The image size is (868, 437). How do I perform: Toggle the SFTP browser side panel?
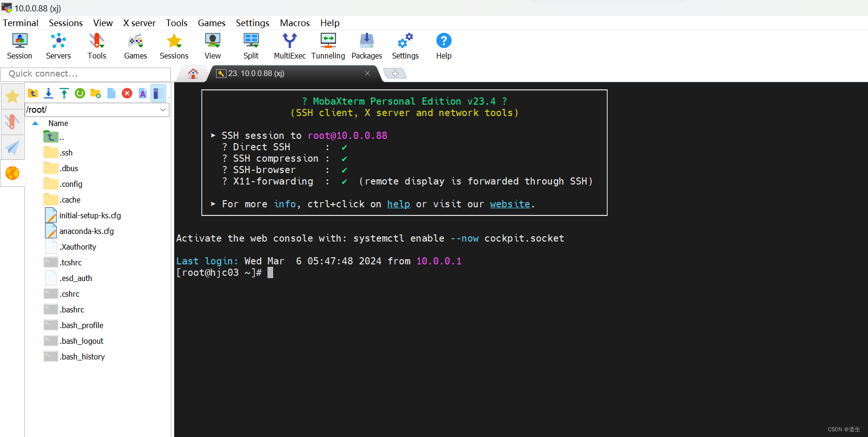(x=158, y=93)
